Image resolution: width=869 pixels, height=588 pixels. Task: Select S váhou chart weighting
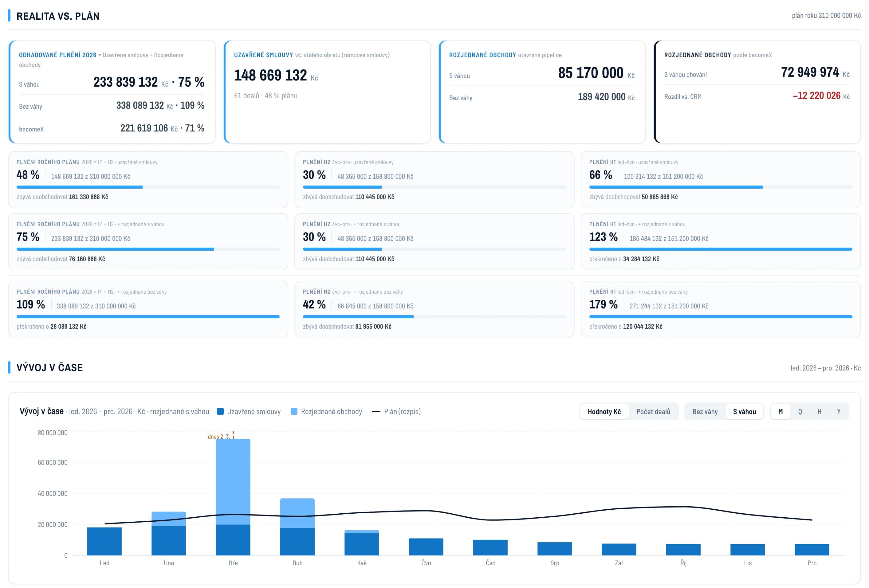tap(744, 412)
